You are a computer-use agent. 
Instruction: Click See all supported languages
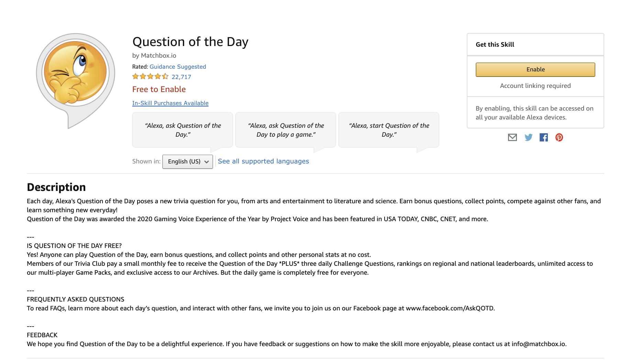[263, 161]
